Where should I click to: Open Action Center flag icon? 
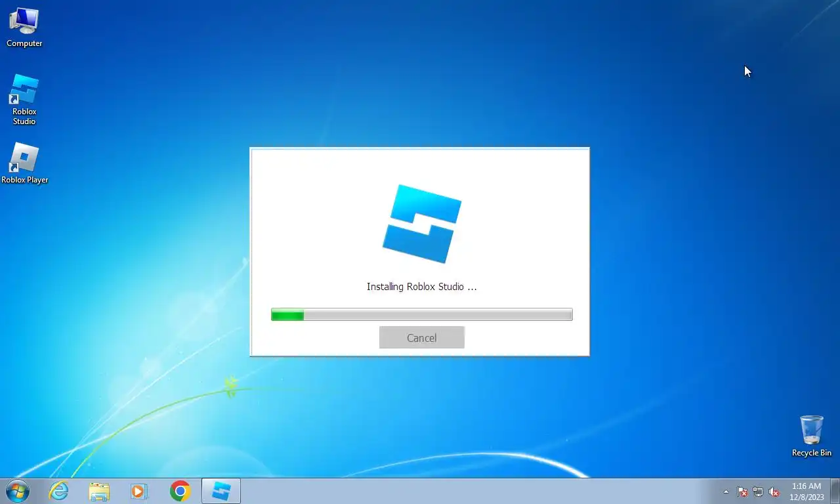click(742, 492)
